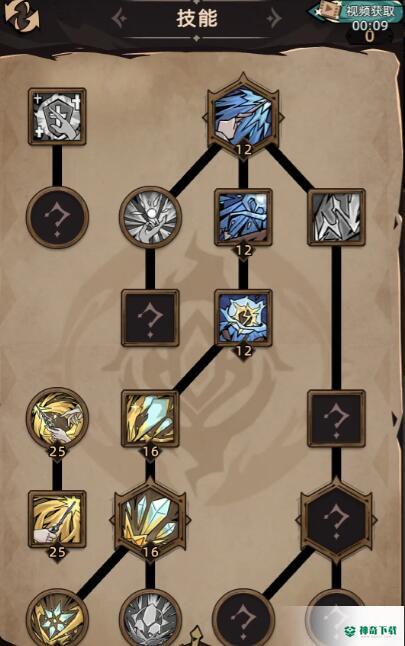Screen dimensions: 405x646
Task: Pick the yellow-blue shard square skill, level 16
Action: click(x=150, y=419)
